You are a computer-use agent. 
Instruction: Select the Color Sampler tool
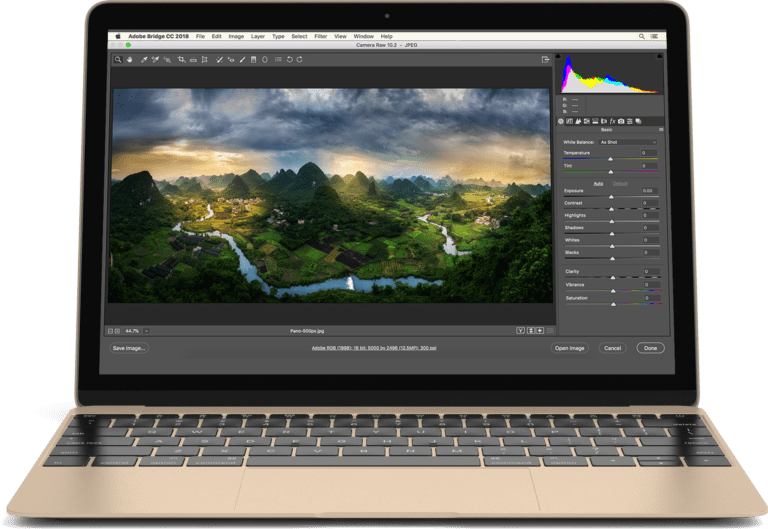click(155, 59)
